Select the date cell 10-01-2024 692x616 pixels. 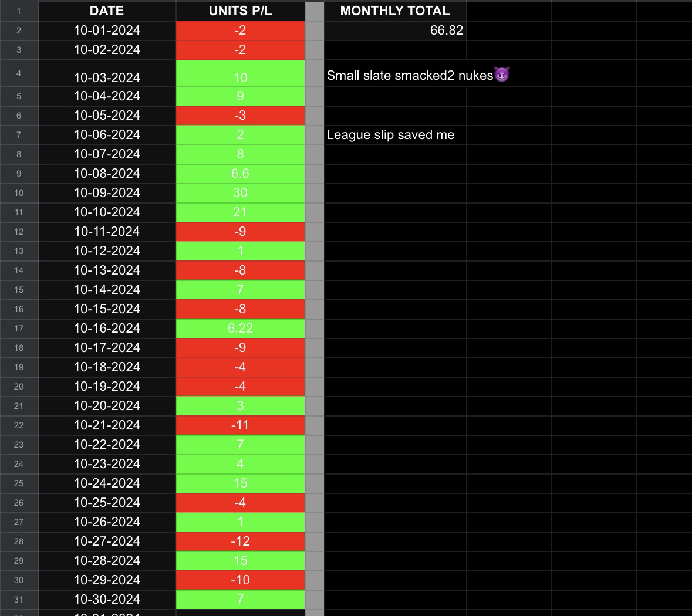pyautogui.click(x=107, y=31)
